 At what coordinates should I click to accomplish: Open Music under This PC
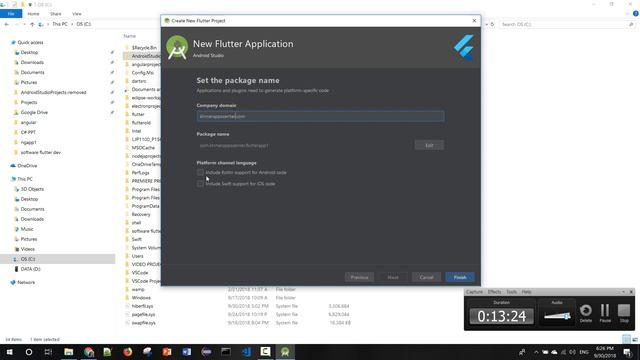tap(27, 229)
